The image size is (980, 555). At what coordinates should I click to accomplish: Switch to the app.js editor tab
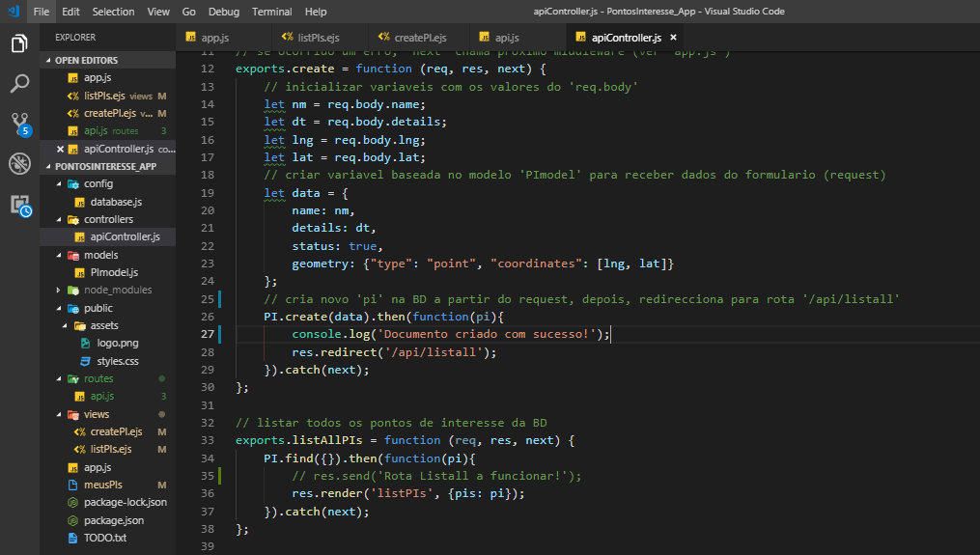pos(214,38)
